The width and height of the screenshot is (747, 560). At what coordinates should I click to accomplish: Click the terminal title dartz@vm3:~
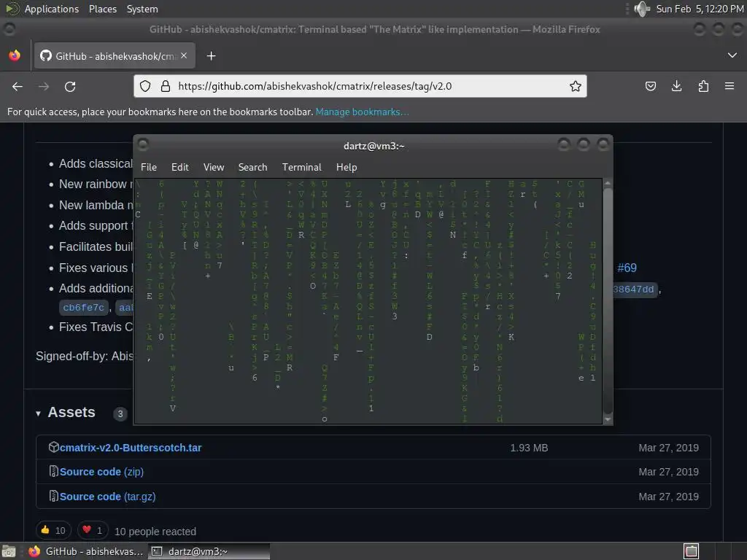click(374, 146)
